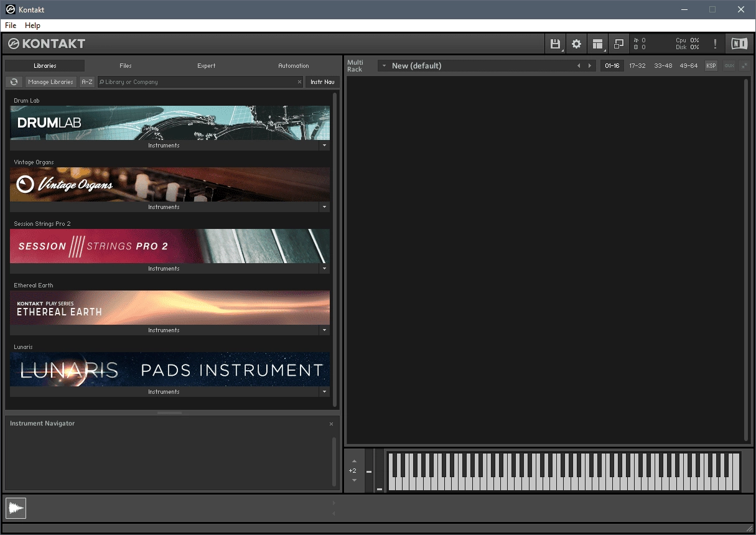
Task: Click Manage Libraries button
Action: 51,81
